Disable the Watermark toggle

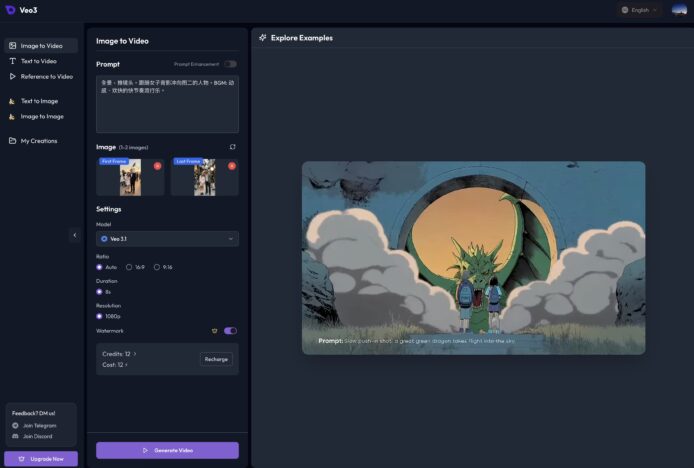click(230, 330)
